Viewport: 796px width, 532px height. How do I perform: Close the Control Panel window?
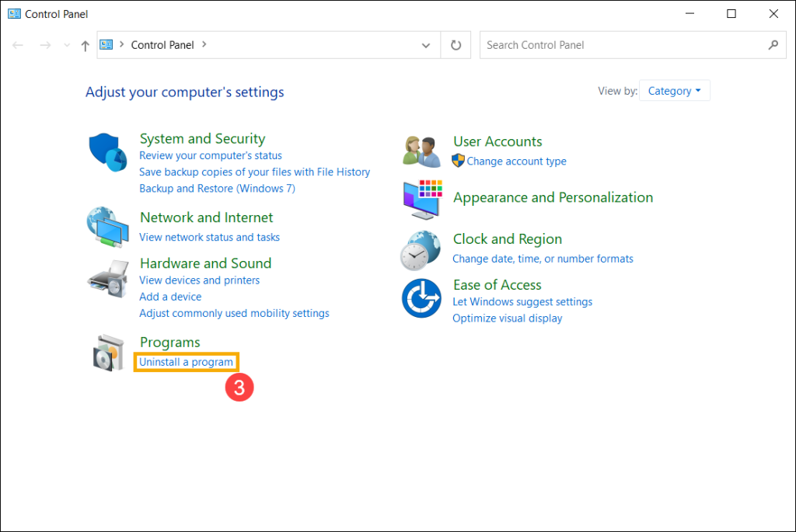773,14
